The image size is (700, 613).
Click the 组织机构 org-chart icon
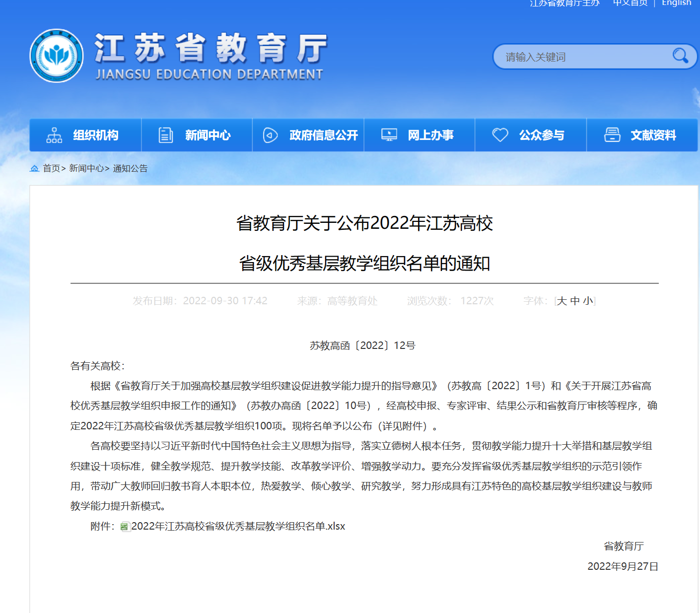54,135
